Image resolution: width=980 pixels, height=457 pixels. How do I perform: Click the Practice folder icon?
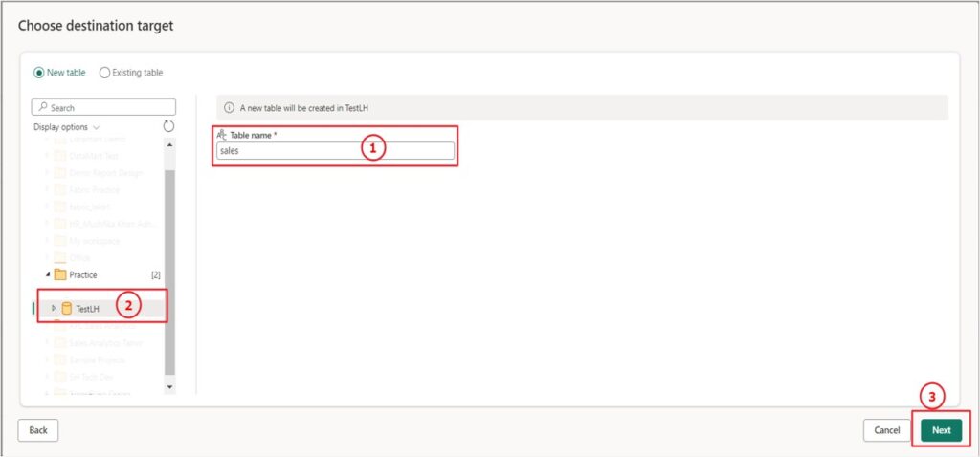60,274
